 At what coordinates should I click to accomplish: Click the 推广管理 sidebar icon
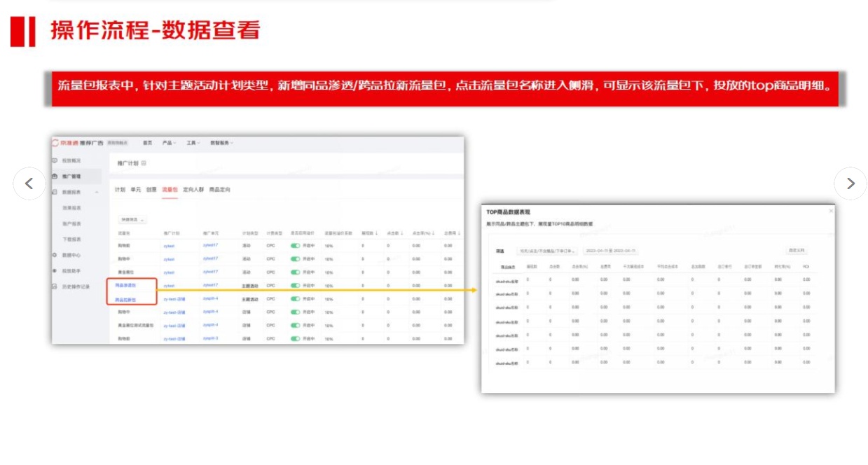55,176
